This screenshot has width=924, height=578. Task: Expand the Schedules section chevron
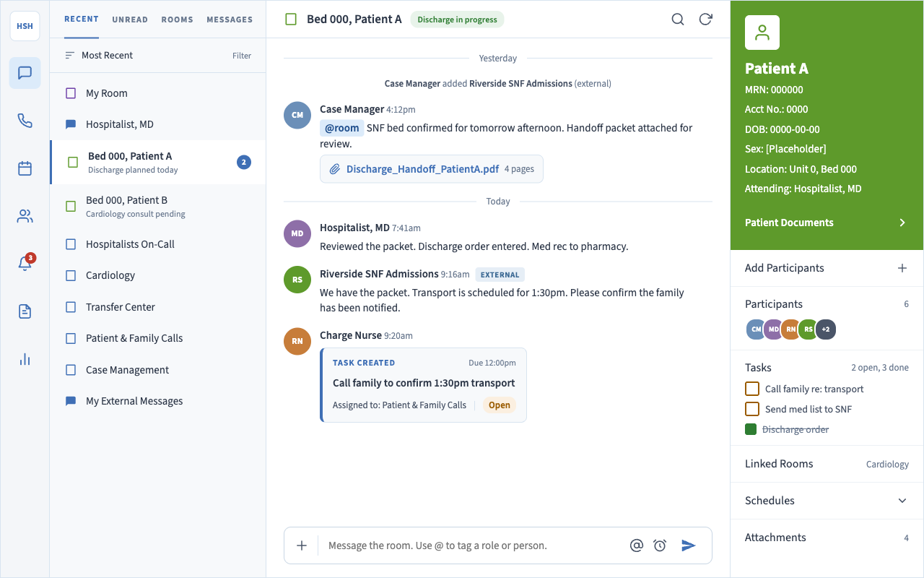point(902,501)
